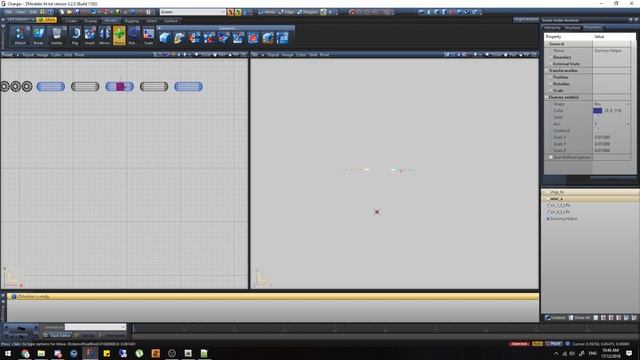Viewport: 640px width, 360px height.
Task: Open the axis orientation Screen dropdown
Action: pyautogui.click(x=193, y=12)
